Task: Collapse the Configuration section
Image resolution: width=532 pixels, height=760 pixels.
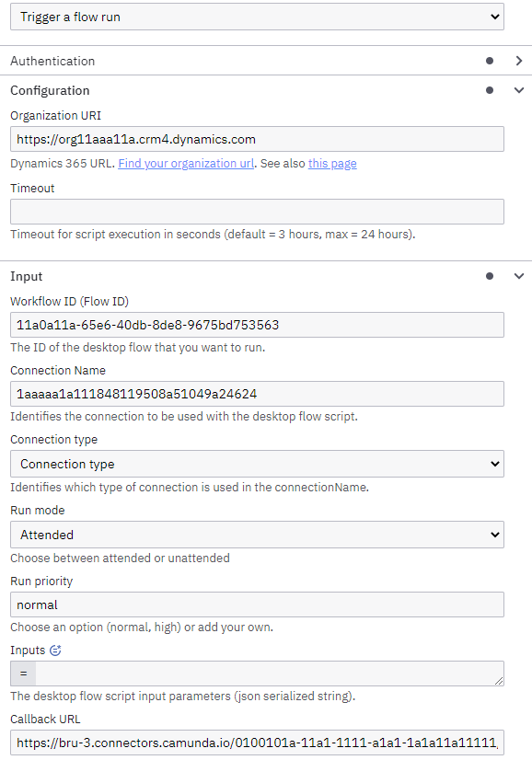Action: coord(518,90)
